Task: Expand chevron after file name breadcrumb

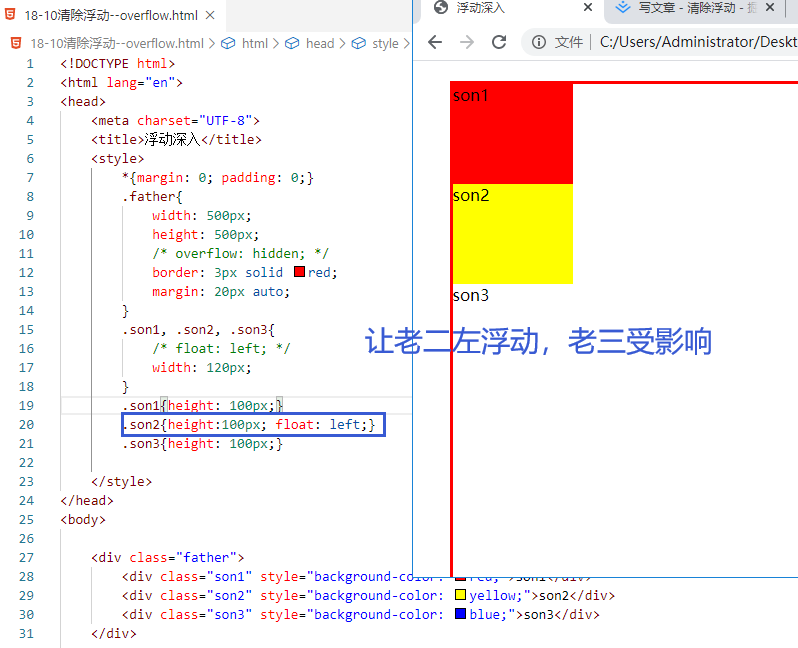Action: (212, 44)
